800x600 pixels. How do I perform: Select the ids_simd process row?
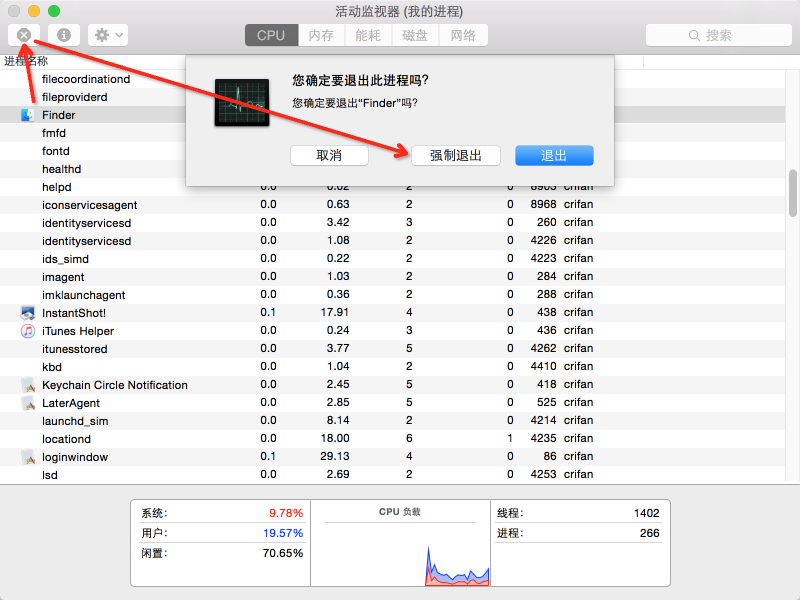click(393, 259)
